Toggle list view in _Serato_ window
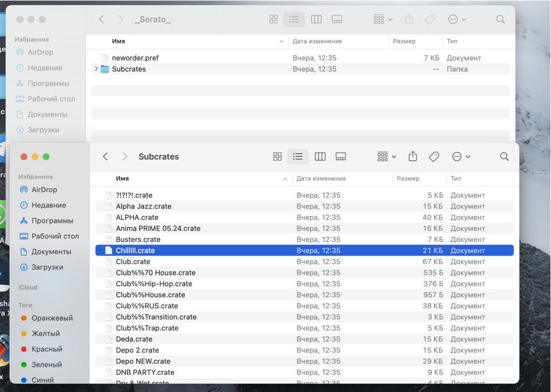 (x=294, y=19)
